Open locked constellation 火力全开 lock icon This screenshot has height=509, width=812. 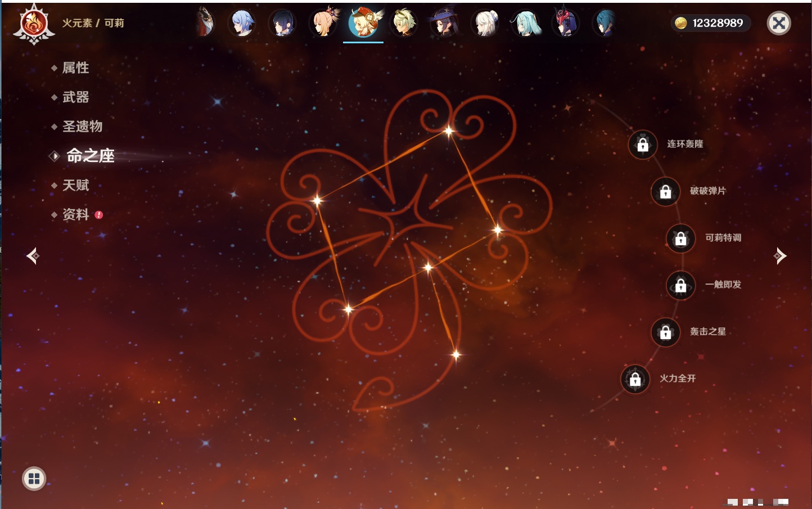tap(635, 379)
